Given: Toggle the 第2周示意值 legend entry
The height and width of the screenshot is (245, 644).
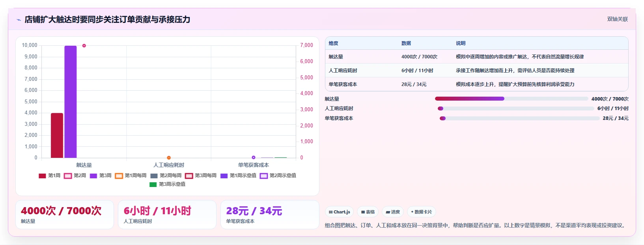Looking at the screenshot, I should 278,176.
